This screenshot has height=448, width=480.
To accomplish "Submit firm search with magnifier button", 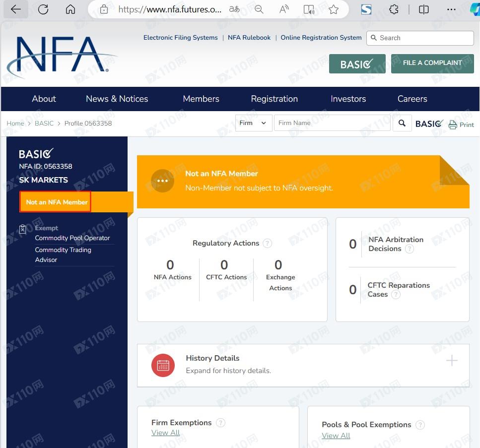I will point(402,123).
